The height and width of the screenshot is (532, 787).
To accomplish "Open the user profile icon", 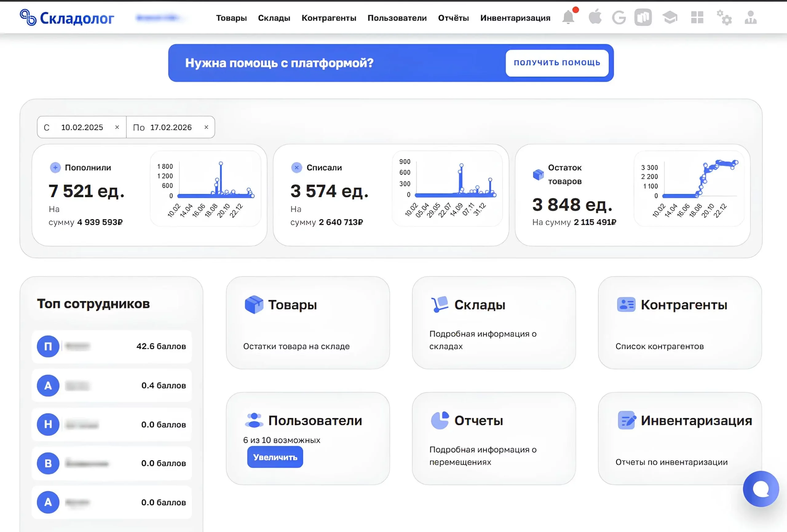I will coord(750,18).
